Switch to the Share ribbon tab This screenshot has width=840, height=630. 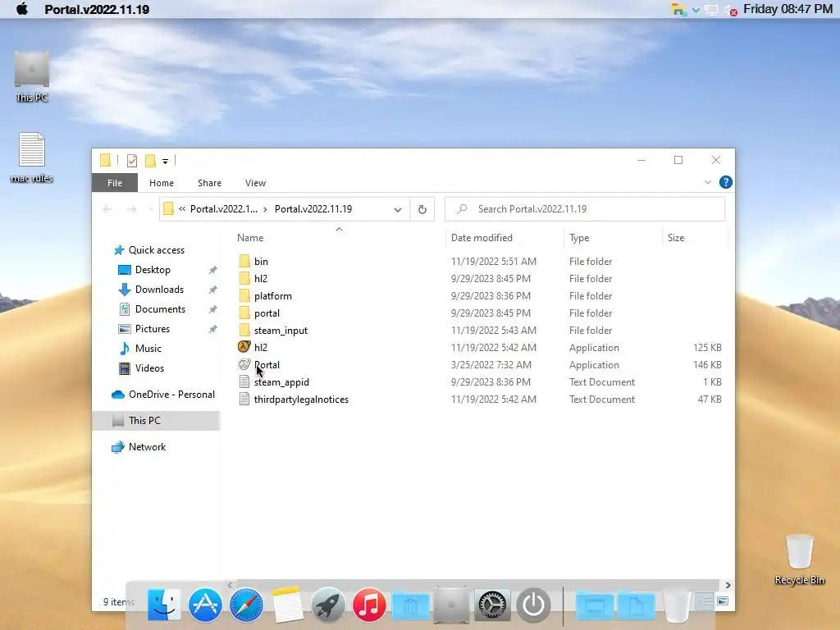pyautogui.click(x=209, y=183)
